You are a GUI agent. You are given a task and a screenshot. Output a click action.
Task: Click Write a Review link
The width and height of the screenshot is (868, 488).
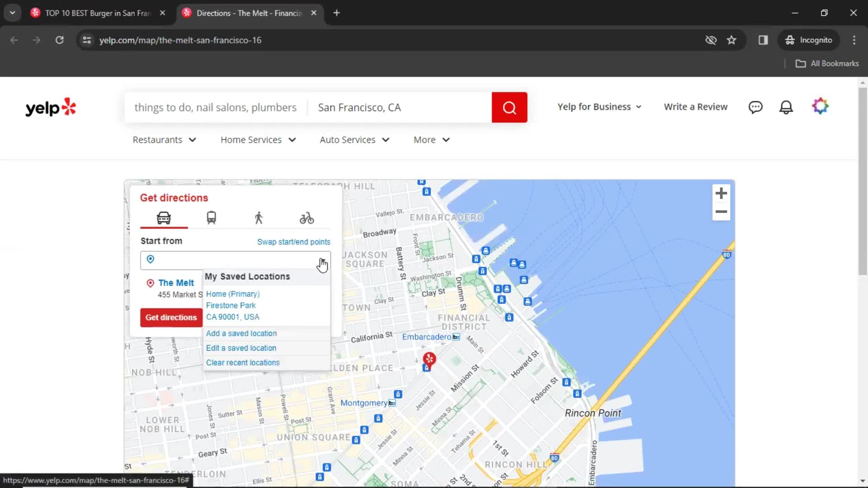click(696, 107)
